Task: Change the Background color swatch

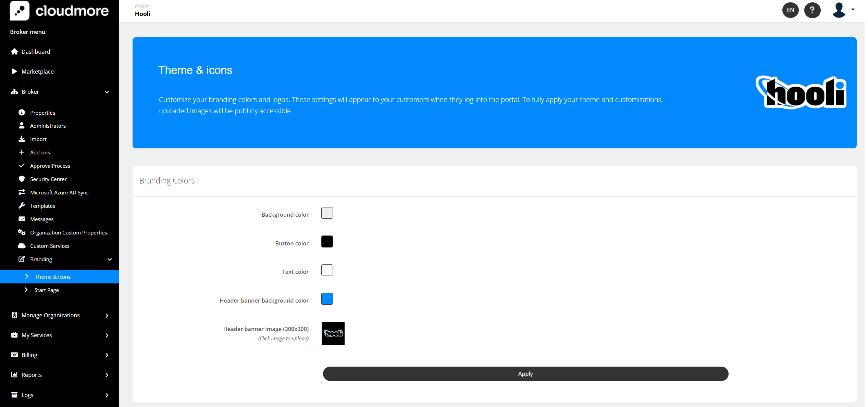Action: 327,213
